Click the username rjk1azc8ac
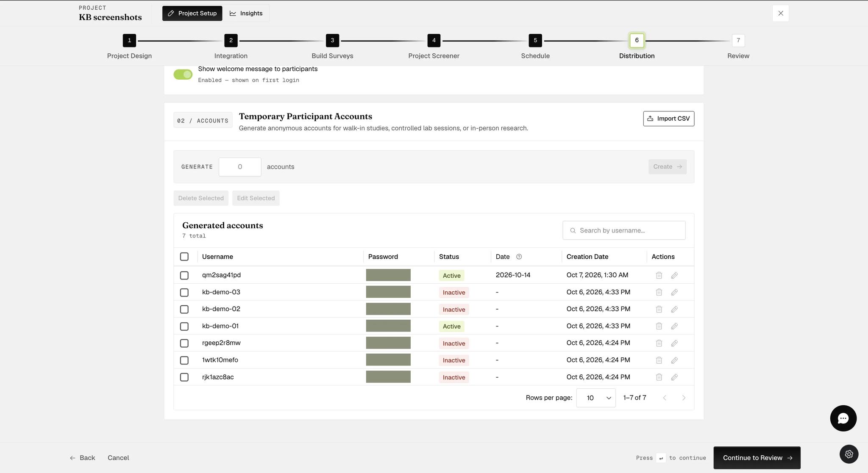 pos(218,377)
